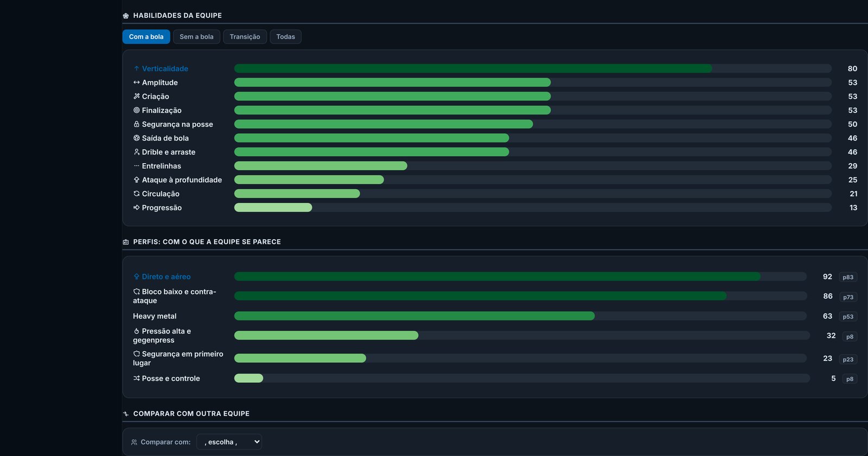868x456 pixels.
Task: Click the Posse e controle score 5
Action: (x=833, y=378)
